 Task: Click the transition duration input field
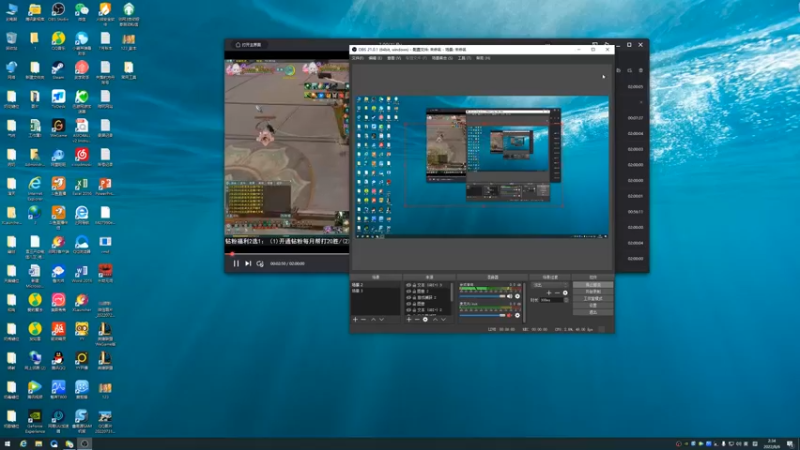click(552, 300)
